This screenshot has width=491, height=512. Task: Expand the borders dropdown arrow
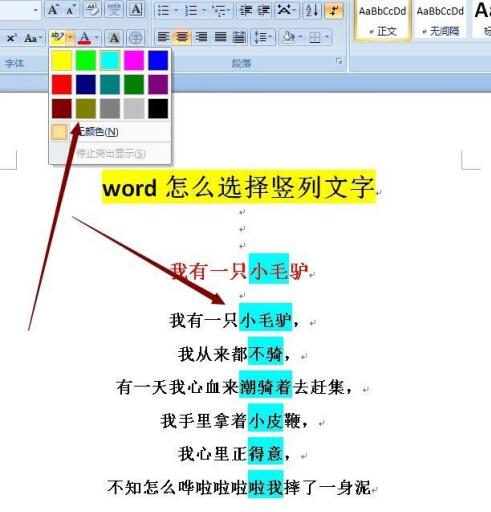[x=327, y=37]
